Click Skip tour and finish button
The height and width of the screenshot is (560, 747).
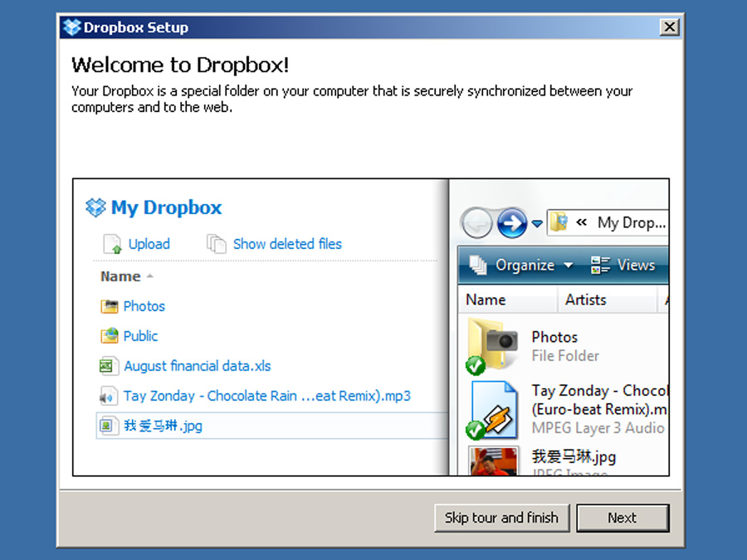[501, 518]
